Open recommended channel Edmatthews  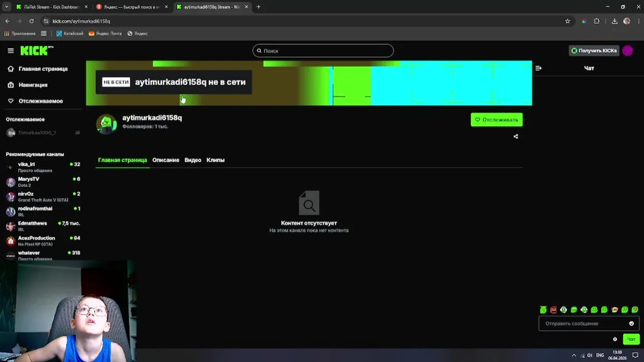[x=43, y=226]
